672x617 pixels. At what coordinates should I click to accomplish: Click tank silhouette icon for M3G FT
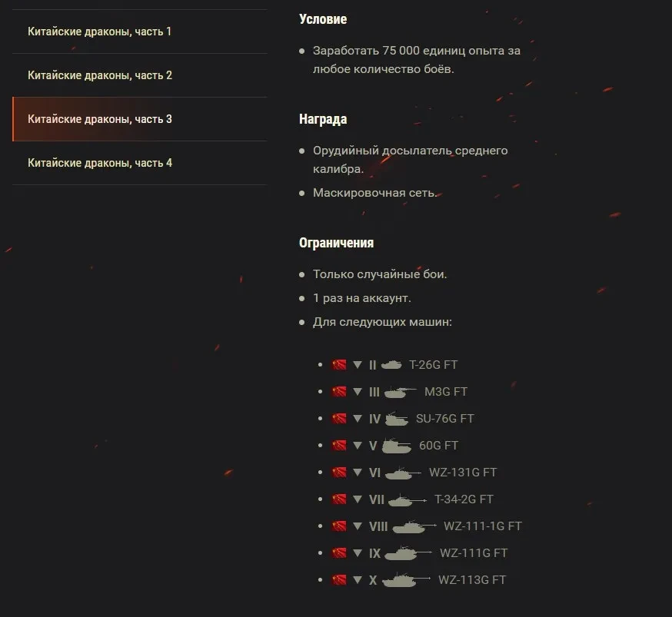click(x=400, y=392)
